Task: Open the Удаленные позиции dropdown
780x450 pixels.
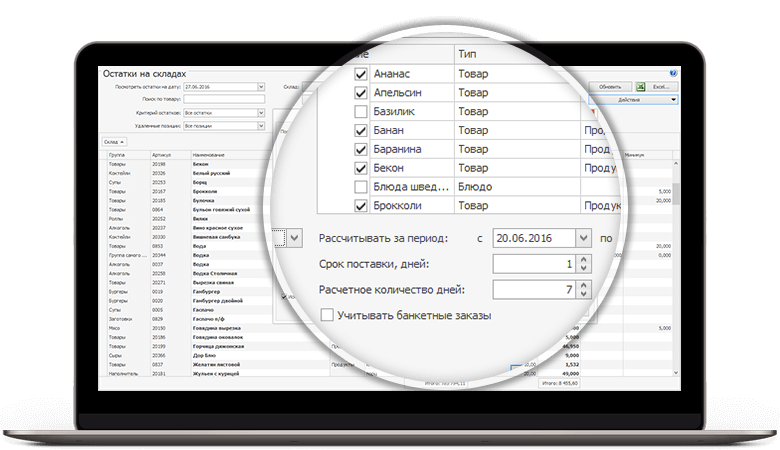Action: click(x=261, y=127)
